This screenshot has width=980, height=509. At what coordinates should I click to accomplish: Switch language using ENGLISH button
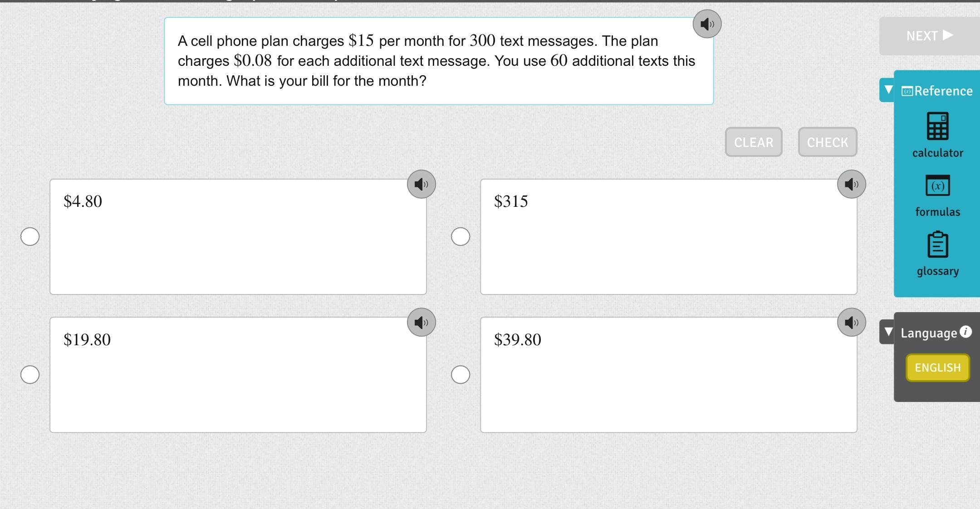click(937, 367)
